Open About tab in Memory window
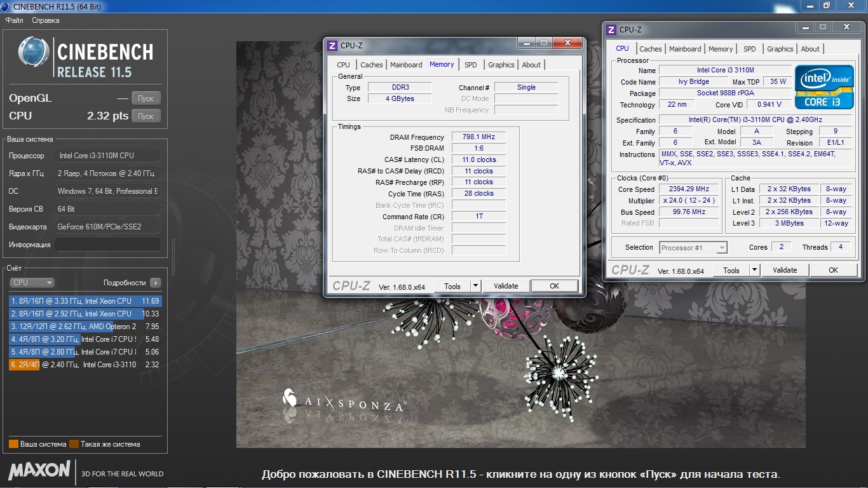Viewport: 868px width, 488px height. (531, 65)
